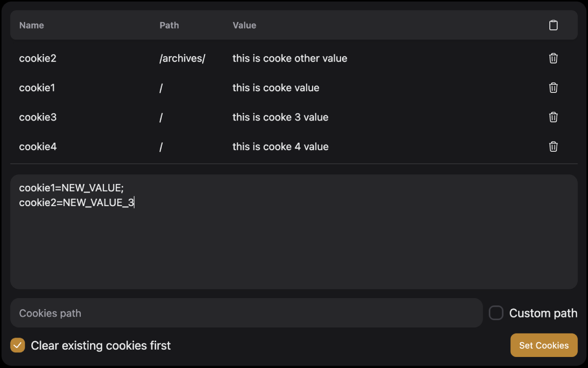The image size is (588, 368).
Task: Delete cookie2 using its trash icon
Action: click(553, 58)
